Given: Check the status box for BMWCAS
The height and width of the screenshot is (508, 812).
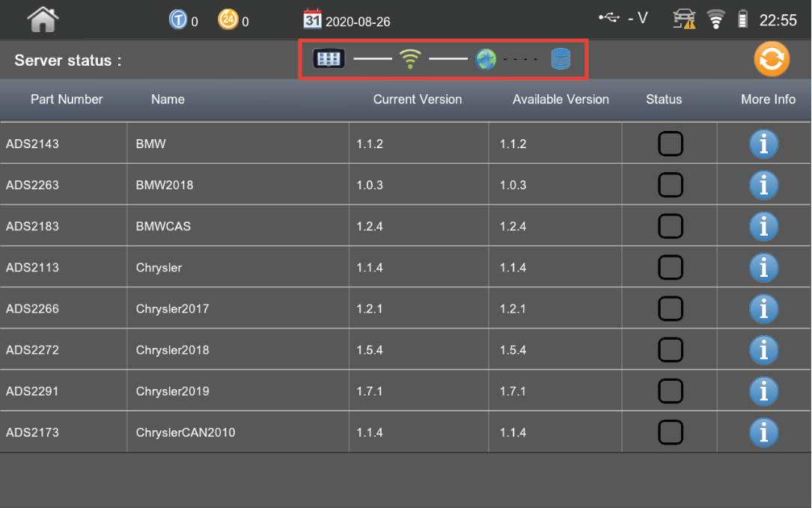Looking at the screenshot, I should pyautogui.click(x=671, y=226).
